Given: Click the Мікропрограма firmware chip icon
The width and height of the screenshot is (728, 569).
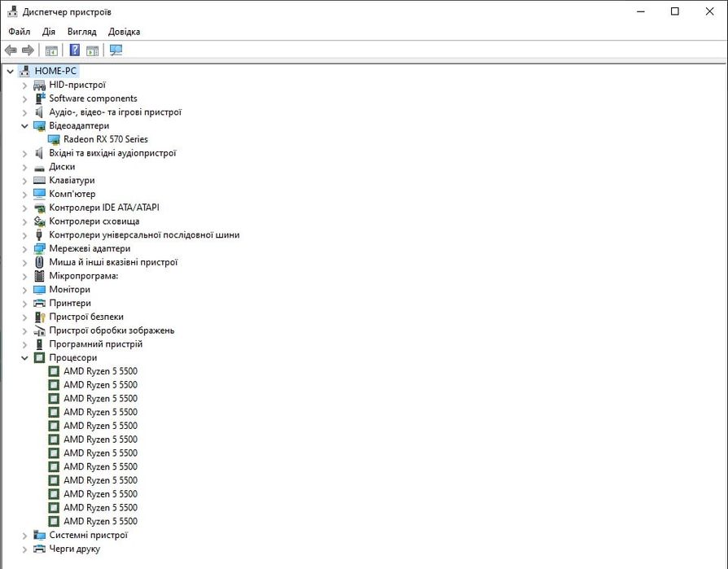Looking at the screenshot, I should [x=39, y=276].
